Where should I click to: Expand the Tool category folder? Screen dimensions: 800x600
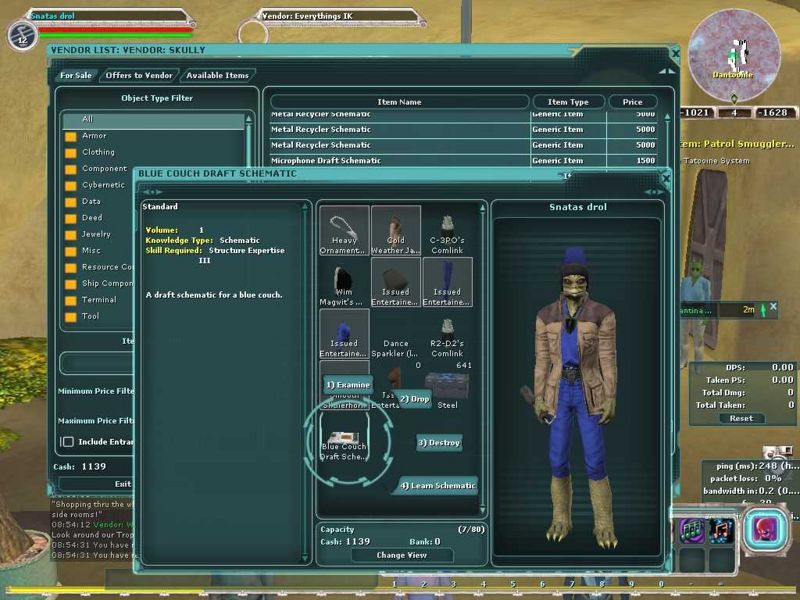tap(71, 317)
